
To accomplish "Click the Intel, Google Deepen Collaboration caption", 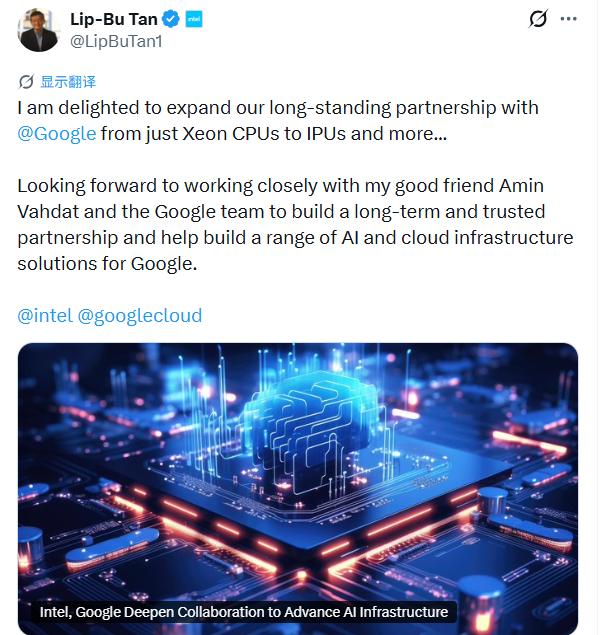I will click(243, 612).
